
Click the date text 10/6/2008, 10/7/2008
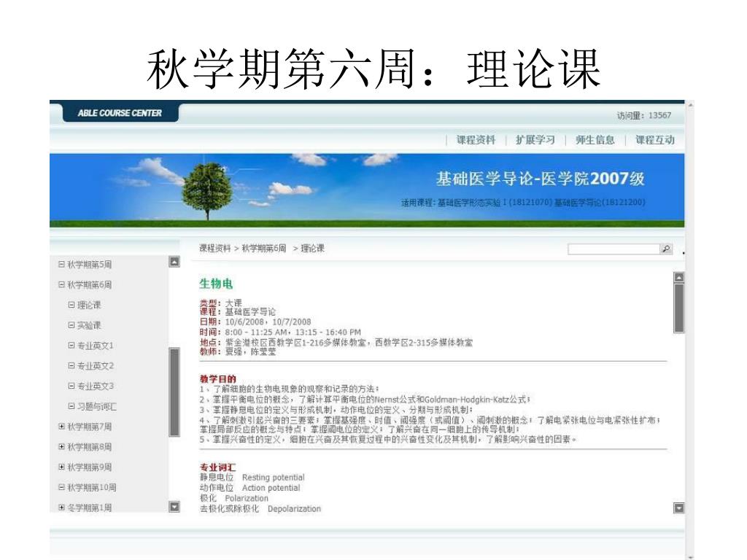(x=268, y=322)
